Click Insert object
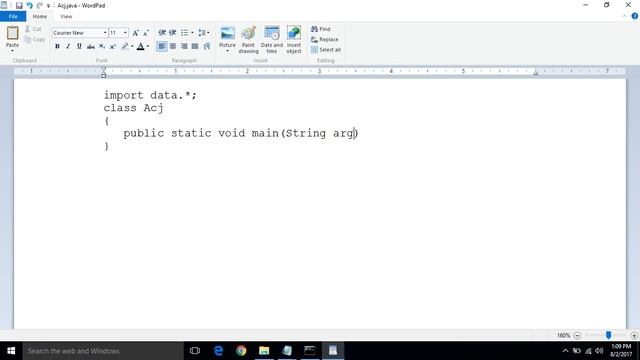 (294, 40)
